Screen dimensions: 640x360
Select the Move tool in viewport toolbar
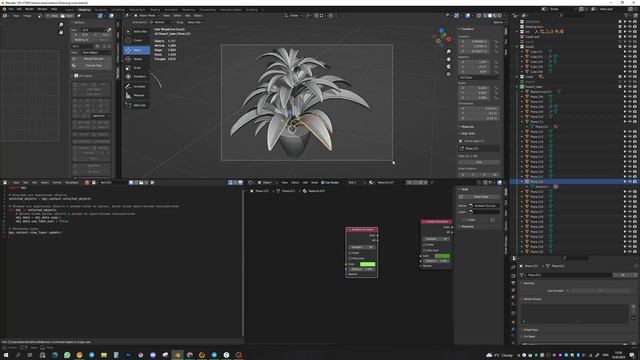[x=136, y=50]
